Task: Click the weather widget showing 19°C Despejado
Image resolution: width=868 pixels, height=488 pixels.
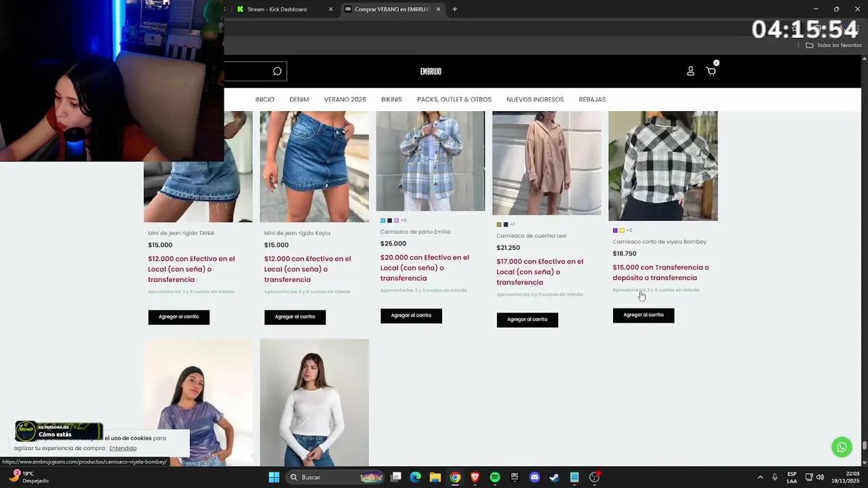Action: [x=28, y=477]
